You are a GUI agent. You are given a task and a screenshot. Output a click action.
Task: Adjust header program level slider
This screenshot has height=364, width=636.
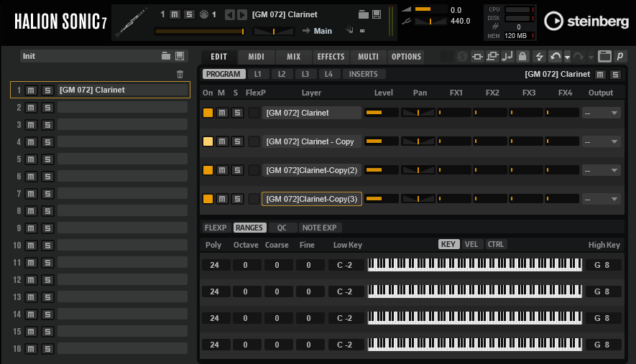click(x=200, y=31)
